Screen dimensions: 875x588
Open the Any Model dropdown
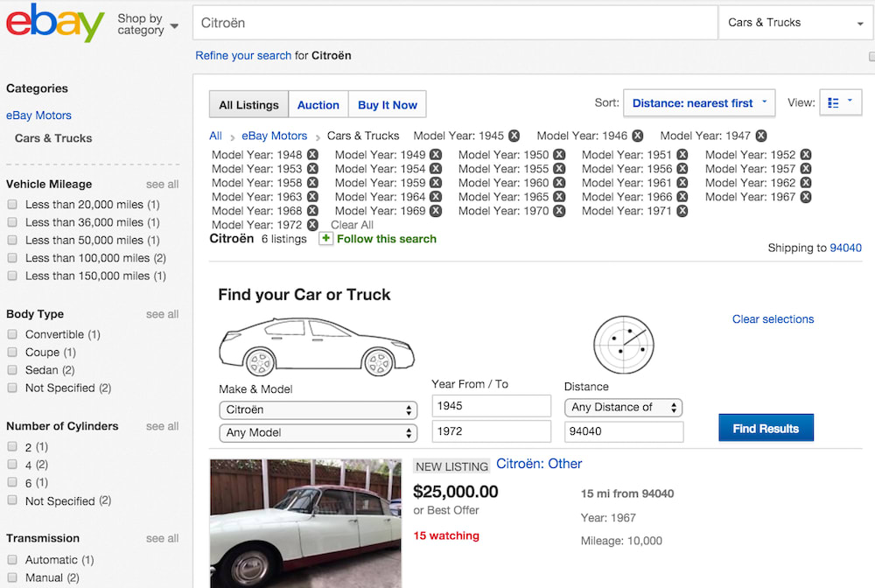(318, 433)
